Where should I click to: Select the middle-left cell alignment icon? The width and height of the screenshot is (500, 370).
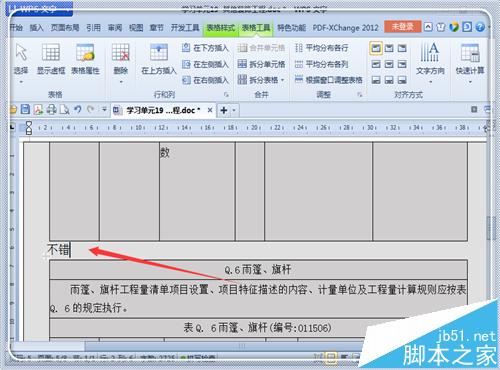pos(376,64)
